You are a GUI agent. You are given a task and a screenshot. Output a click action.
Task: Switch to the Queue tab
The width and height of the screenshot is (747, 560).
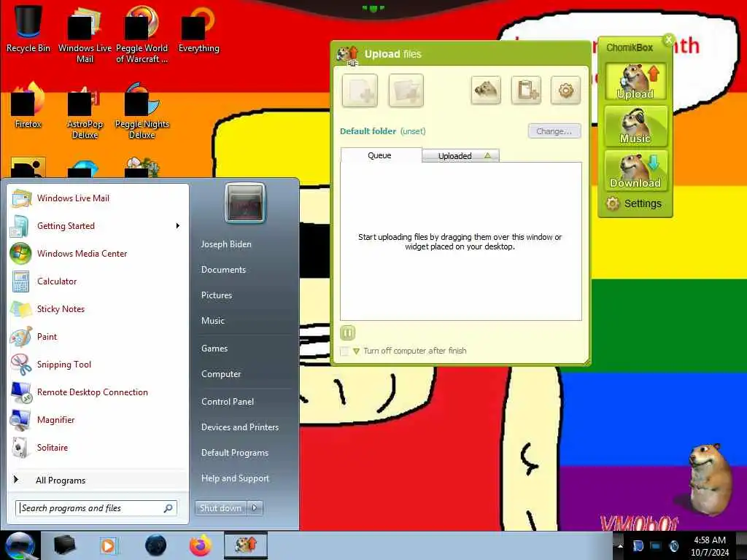381,155
